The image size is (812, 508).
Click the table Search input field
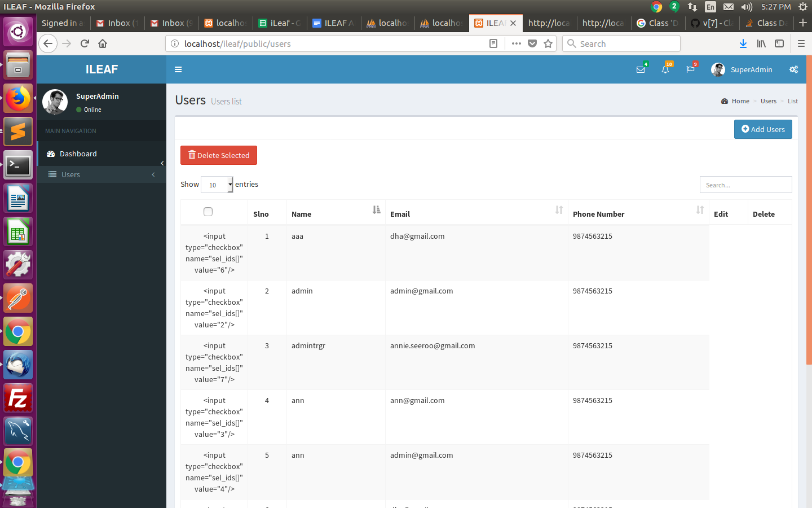pos(745,185)
